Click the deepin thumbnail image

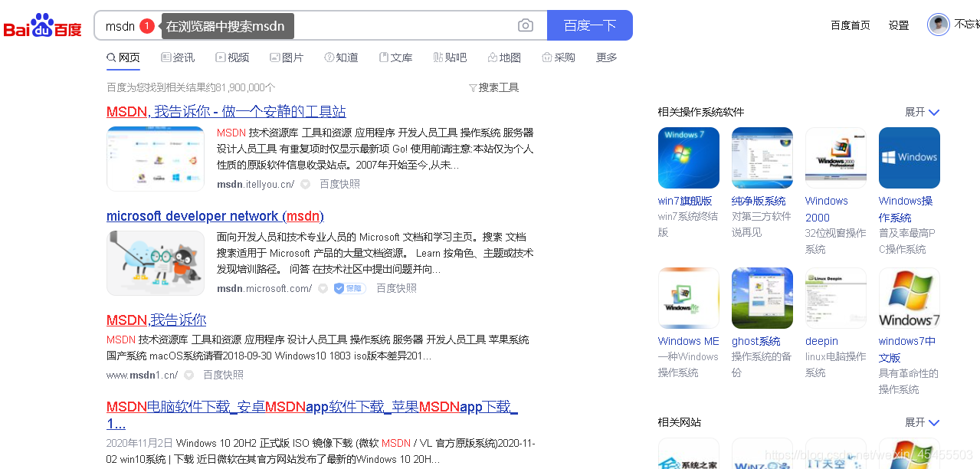[836, 298]
